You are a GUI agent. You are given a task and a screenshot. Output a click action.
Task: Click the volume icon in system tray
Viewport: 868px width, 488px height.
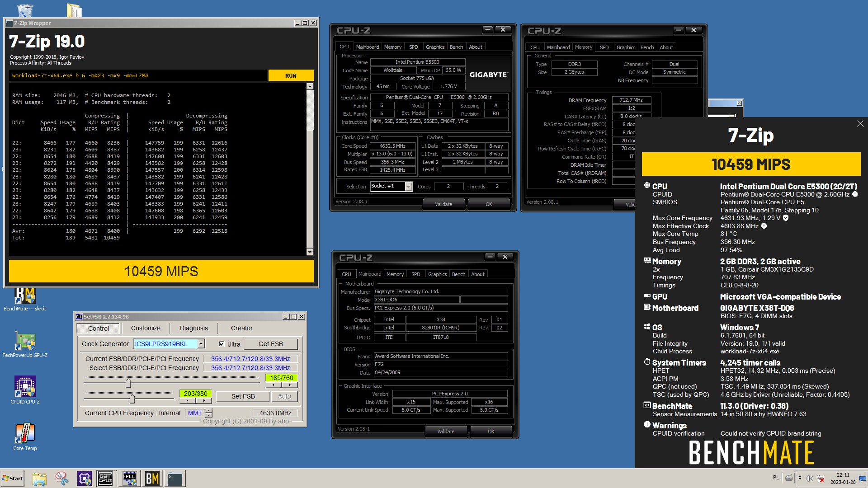click(810, 478)
